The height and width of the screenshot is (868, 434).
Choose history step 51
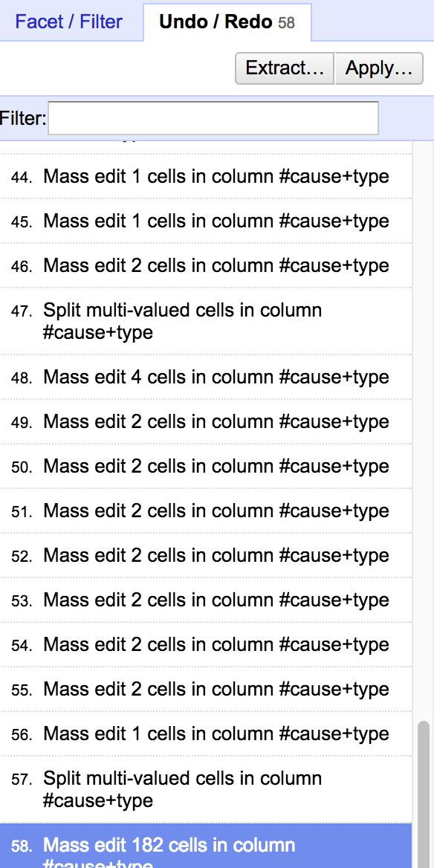tap(206, 511)
